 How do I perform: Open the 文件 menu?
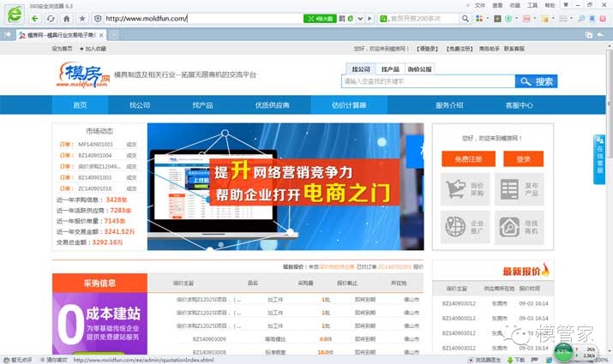click(x=480, y=5)
